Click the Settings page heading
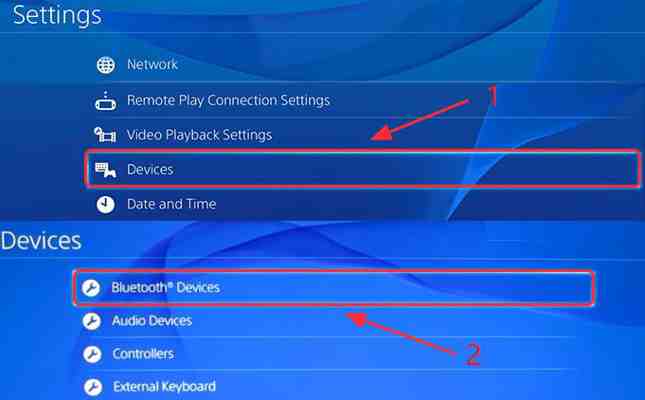 pyautogui.click(x=57, y=16)
